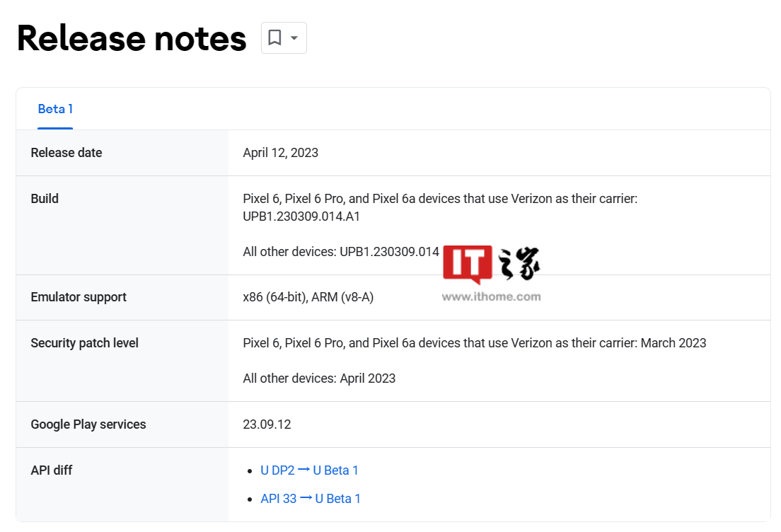Viewport: 781px width, 532px height.
Task: Click the Verizon March 2023 patch line
Action: pos(474,343)
